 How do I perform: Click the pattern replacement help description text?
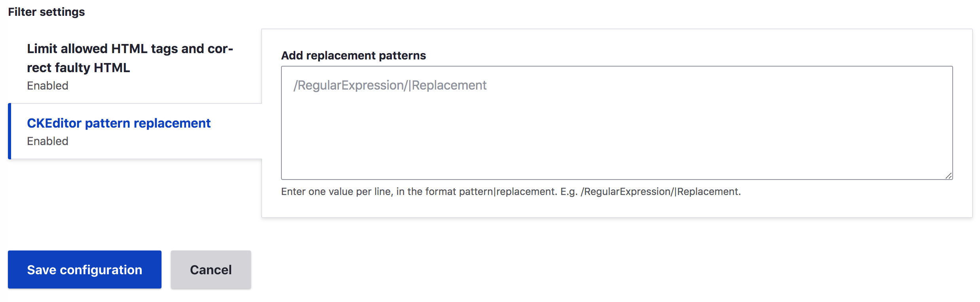(511, 191)
